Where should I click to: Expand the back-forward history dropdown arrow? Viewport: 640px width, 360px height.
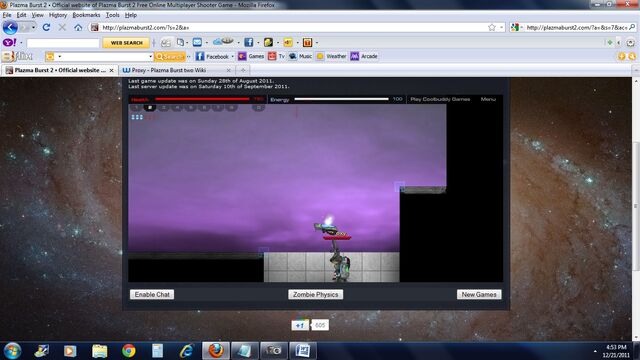point(33,27)
